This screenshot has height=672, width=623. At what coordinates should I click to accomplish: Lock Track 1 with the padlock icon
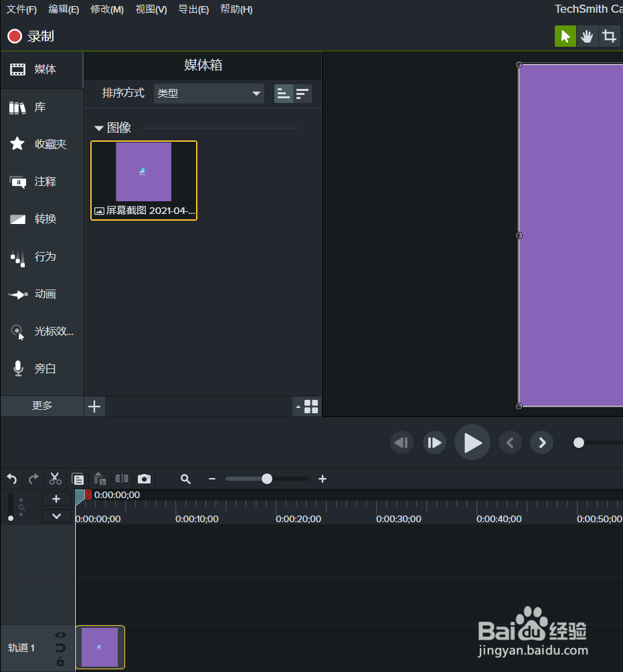[x=60, y=661]
